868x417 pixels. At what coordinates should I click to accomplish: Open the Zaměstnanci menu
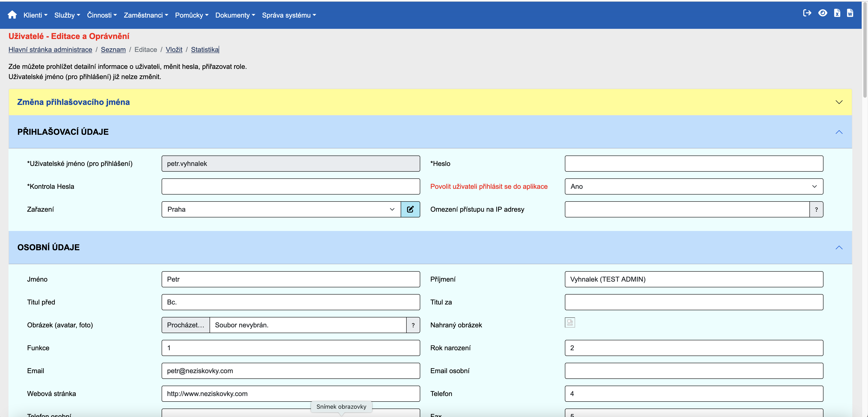pyautogui.click(x=146, y=15)
